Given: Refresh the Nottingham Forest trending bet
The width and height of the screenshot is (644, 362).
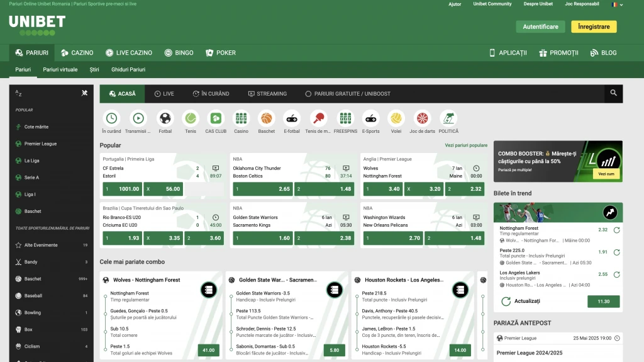Looking at the screenshot, I should pyautogui.click(x=617, y=230).
